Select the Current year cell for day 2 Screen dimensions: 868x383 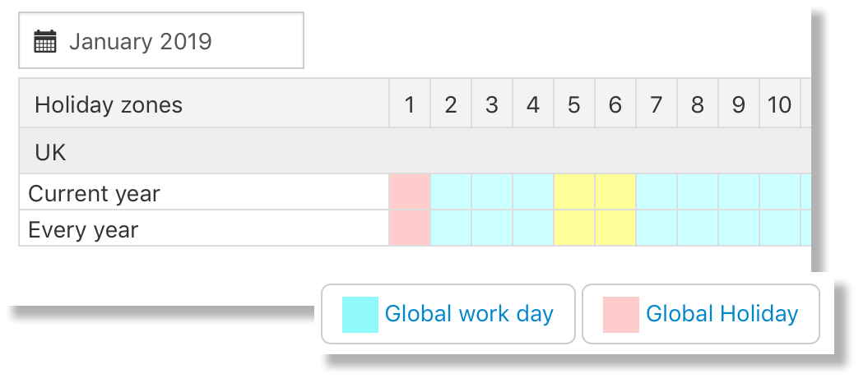point(451,192)
